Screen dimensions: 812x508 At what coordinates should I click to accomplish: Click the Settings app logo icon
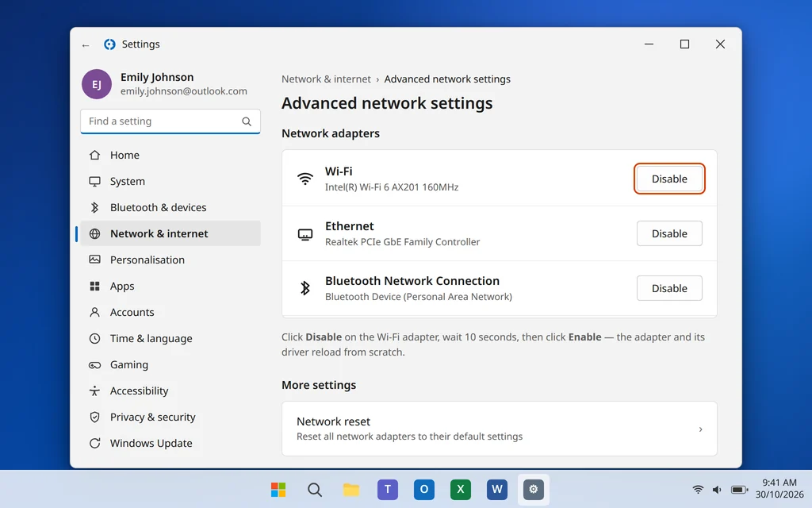point(109,44)
